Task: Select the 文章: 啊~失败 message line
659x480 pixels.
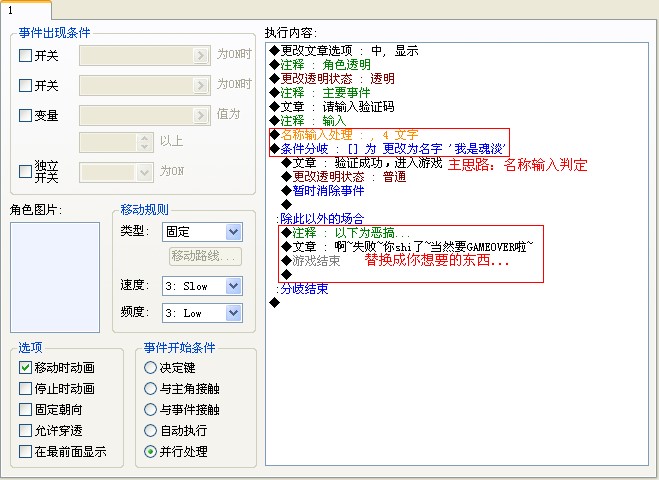Action: tap(407, 246)
